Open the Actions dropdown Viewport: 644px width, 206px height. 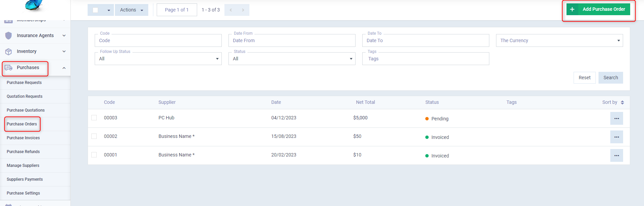pyautogui.click(x=131, y=10)
